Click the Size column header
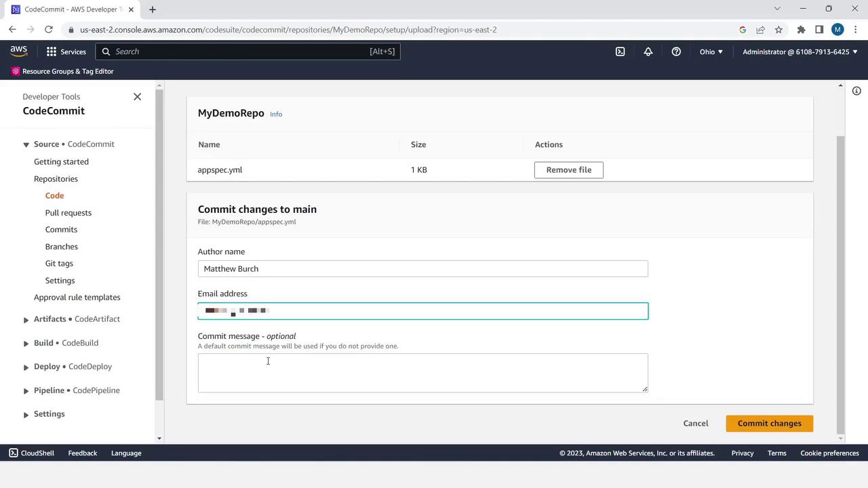Image resolution: width=868 pixels, height=488 pixels. click(418, 144)
